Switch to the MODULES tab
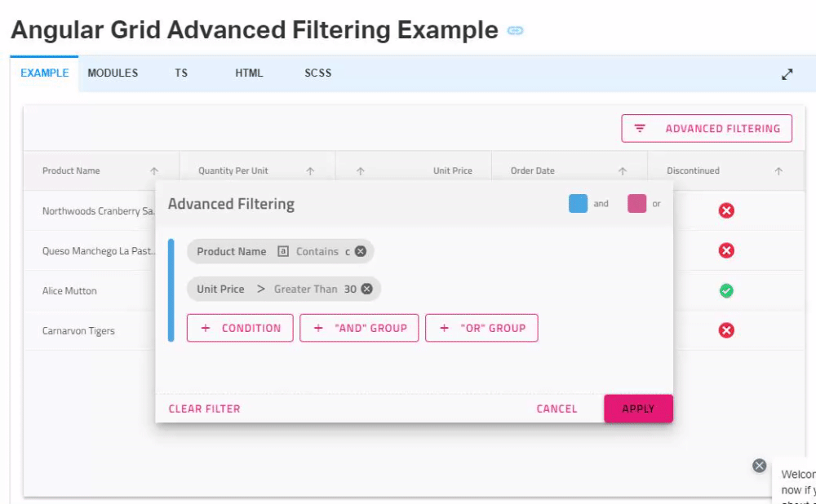816x504 pixels. 113,73
